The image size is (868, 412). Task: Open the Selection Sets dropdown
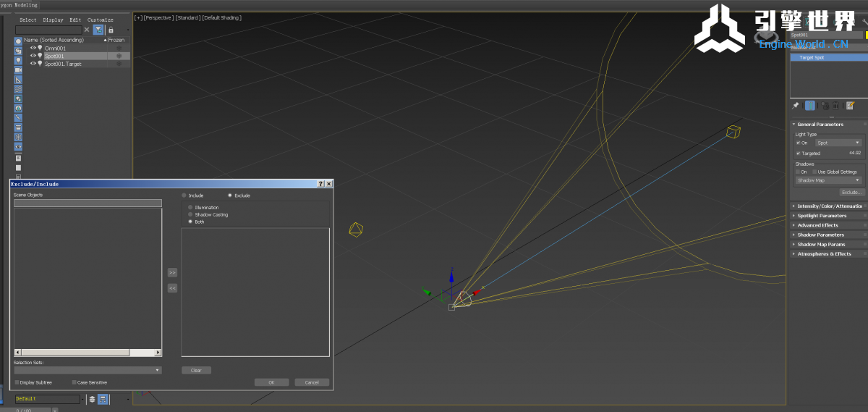[87, 370]
